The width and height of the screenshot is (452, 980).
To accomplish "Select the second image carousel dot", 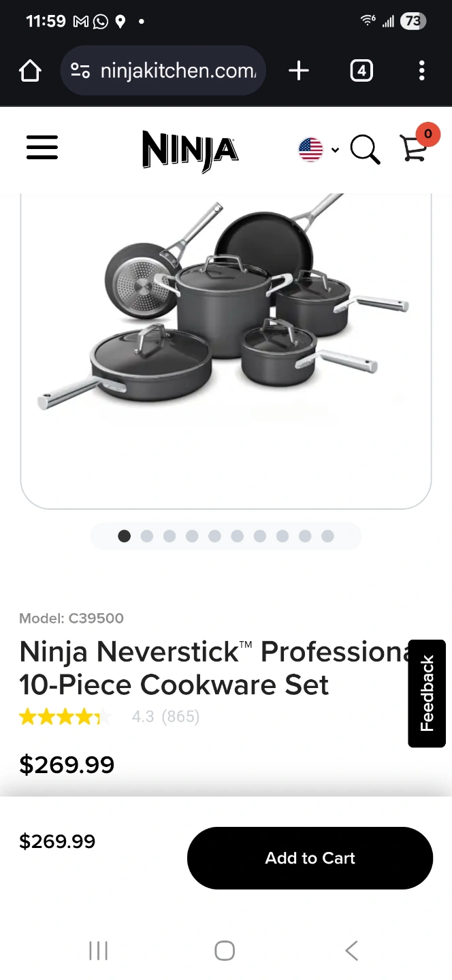I will [x=147, y=536].
